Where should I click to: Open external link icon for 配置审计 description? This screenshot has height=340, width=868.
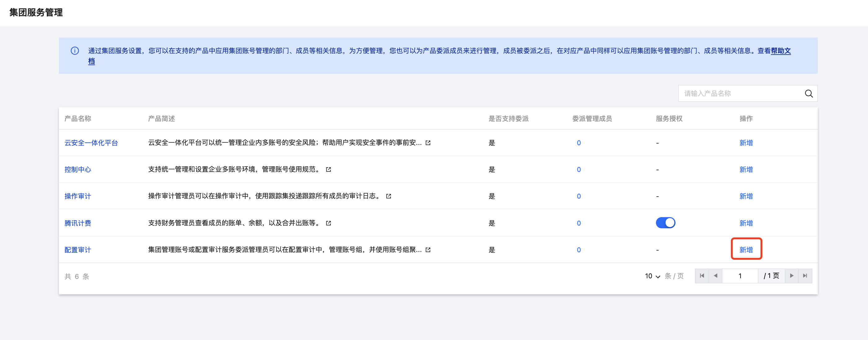click(428, 250)
